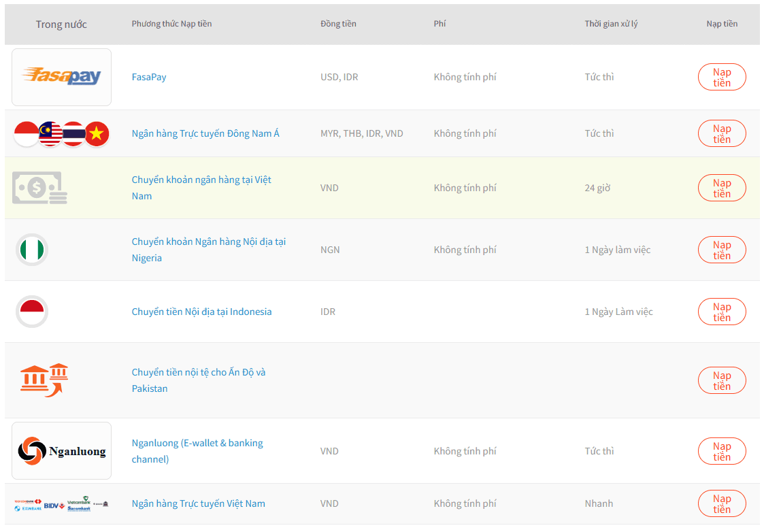Open the FasaPay link
This screenshot has height=532, width=764.
point(149,77)
